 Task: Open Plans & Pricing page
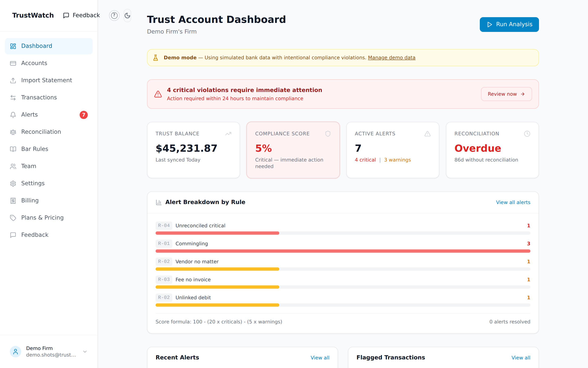point(49,218)
